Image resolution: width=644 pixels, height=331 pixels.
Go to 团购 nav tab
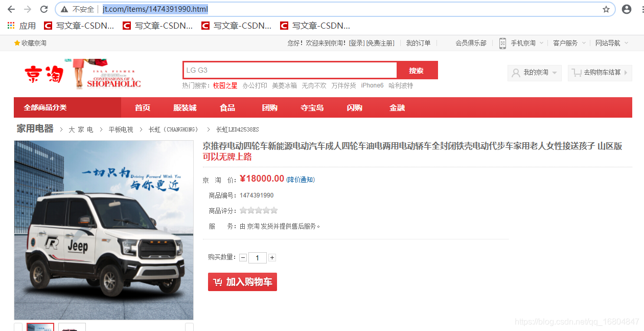(270, 107)
